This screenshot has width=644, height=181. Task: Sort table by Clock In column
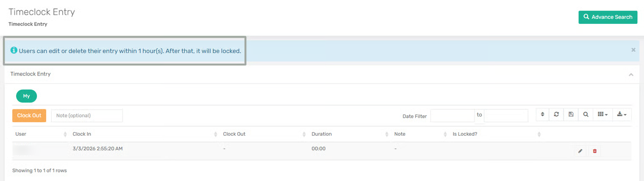coord(82,134)
